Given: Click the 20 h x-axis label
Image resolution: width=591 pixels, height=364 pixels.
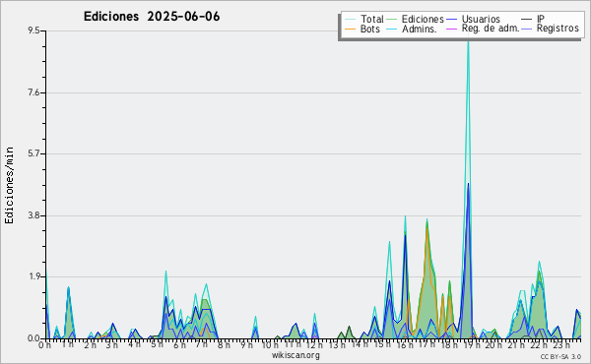Looking at the screenshot, I should pyautogui.click(x=493, y=344).
